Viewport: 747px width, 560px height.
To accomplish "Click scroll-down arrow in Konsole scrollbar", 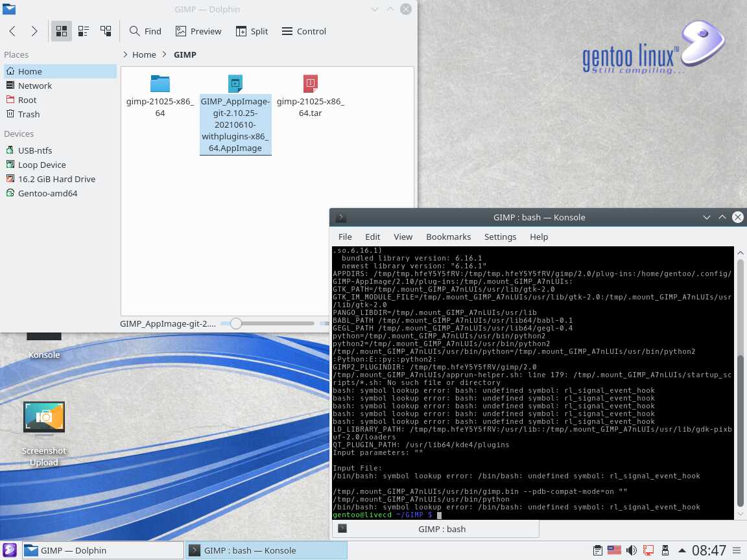I will coord(741,514).
